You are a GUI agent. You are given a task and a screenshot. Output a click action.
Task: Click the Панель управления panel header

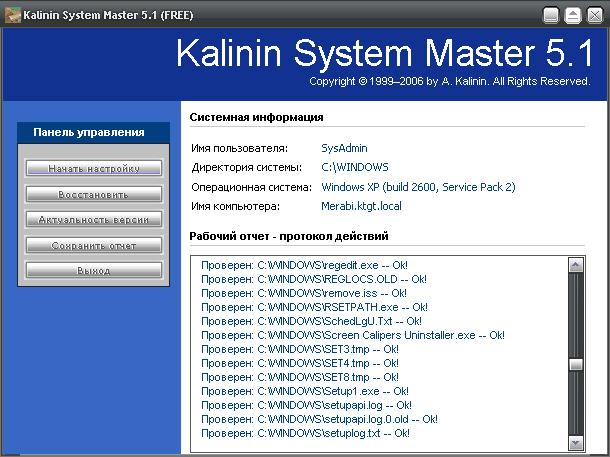click(x=93, y=133)
